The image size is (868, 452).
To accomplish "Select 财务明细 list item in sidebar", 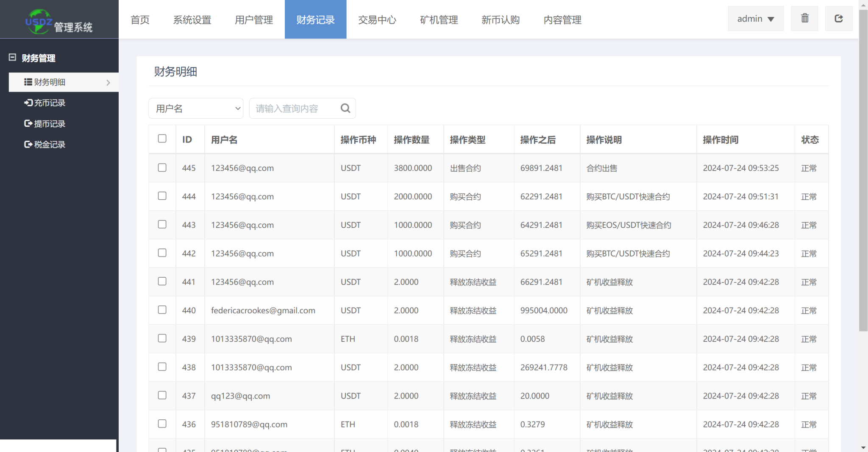I will [x=64, y=82].
